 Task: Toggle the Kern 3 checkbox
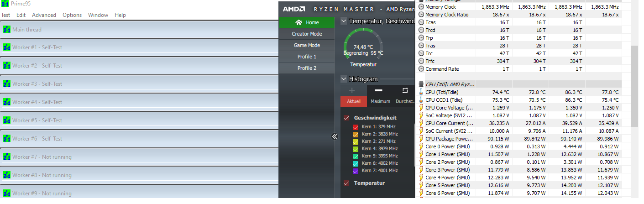pyautogui.click(x=356, y=141)
